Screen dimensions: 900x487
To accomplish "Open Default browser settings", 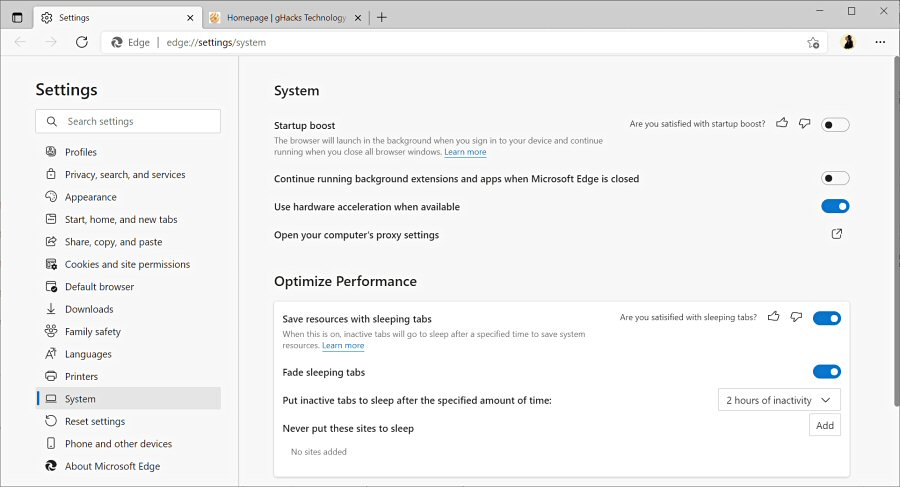I will 129,286.
